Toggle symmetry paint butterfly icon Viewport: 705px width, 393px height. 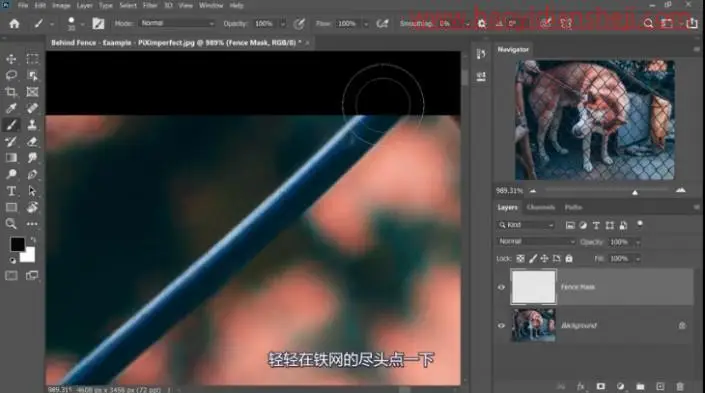click(566, 23)
